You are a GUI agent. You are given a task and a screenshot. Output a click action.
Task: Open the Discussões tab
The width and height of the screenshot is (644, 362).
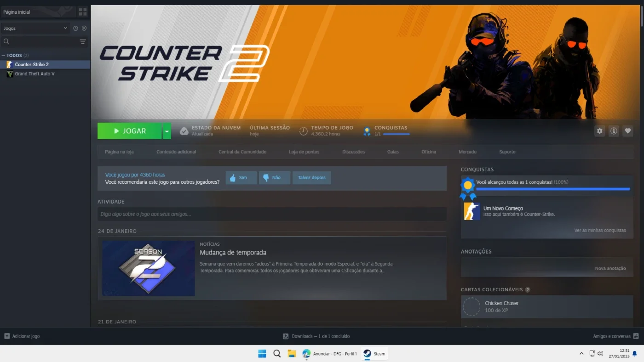tap(354, 152)
